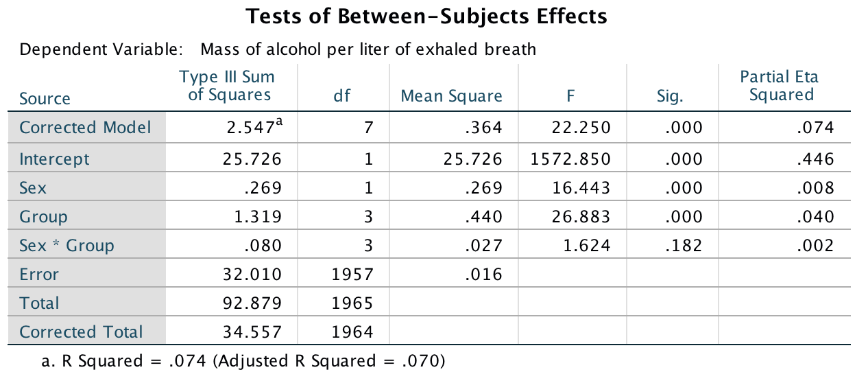Click the df column header
This screenshot has width=868, height=372.
341,97
